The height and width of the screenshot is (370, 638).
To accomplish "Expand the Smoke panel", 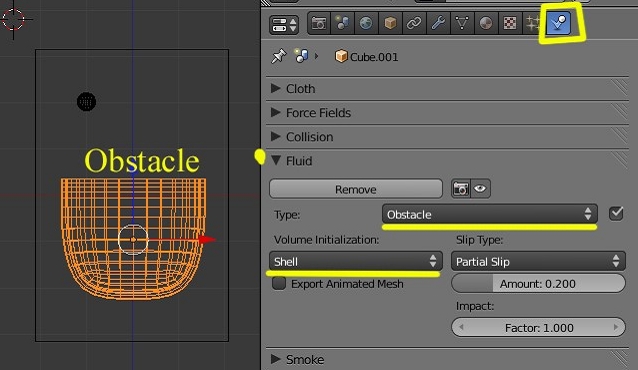I will click(x=447, y=359).
